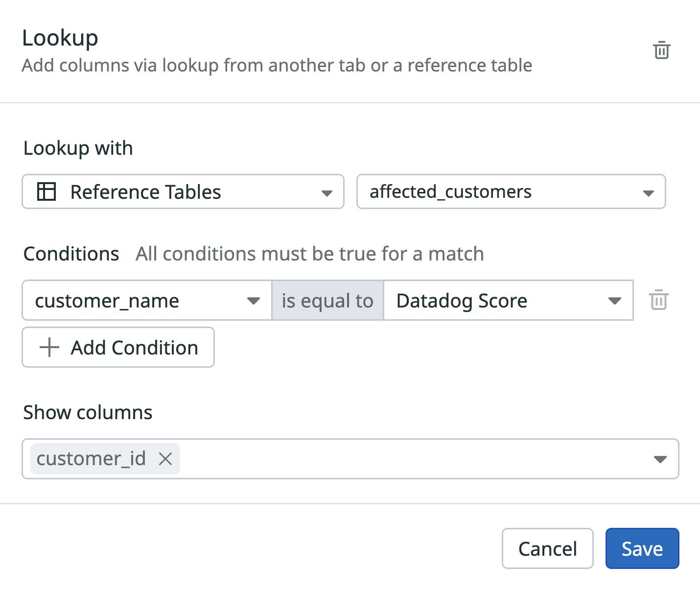Open the Reference Tables source dropdown
Viewport: 700px width, 591px height.
(x=183, y=192)
